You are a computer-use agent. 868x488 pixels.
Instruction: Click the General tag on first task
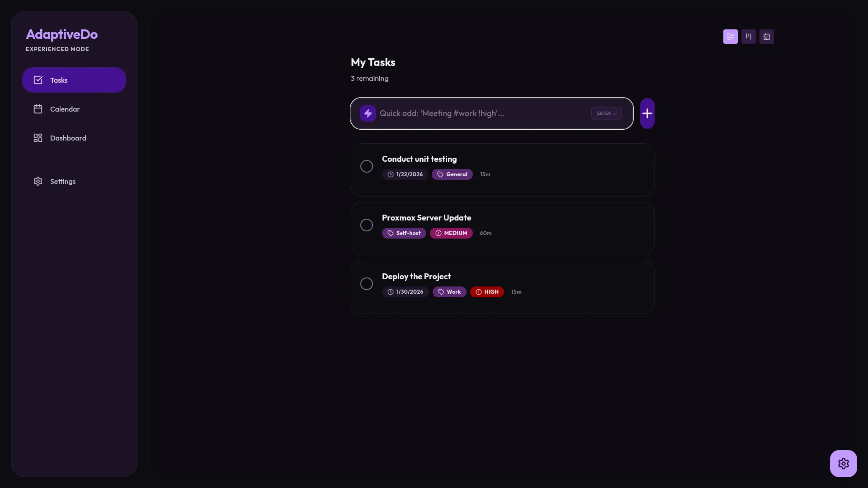coord(452,174)
